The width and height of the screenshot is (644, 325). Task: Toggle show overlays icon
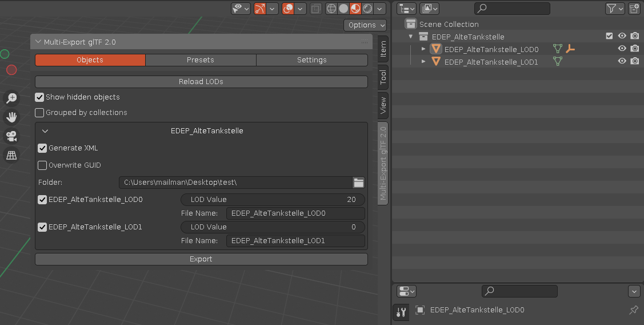click(x=288, y=8)
